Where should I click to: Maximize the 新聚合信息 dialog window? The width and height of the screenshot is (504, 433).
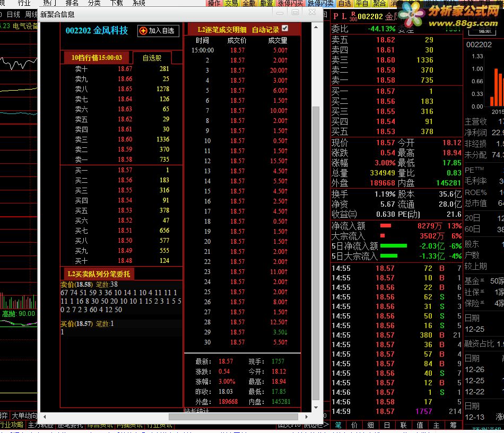click(x=296, y=13)
